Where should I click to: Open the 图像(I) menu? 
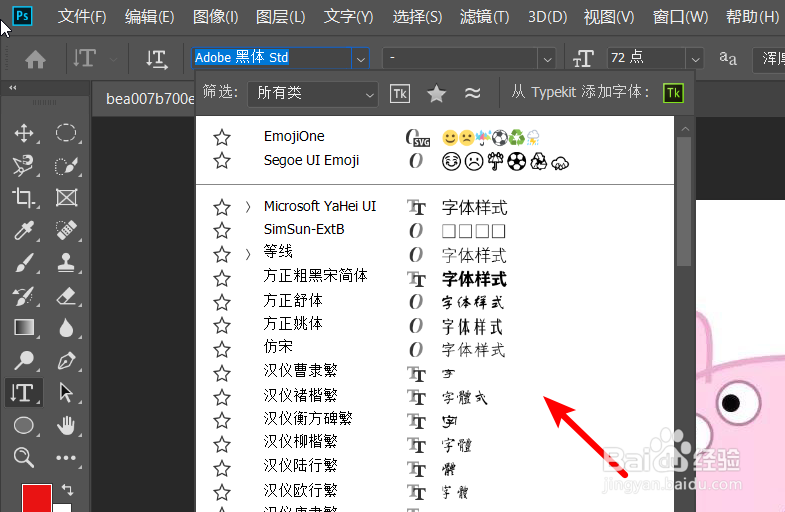[x=215, y=17]
